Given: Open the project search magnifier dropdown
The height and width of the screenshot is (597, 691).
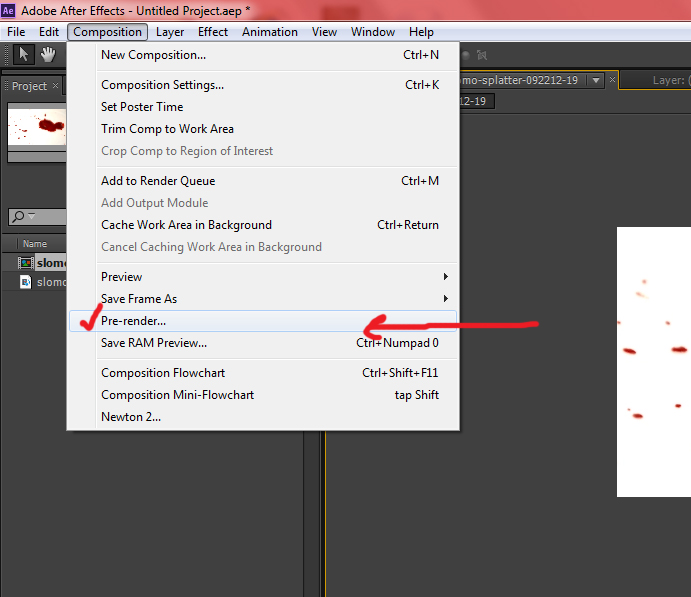Looking at the screenshot, I should 23,216.
